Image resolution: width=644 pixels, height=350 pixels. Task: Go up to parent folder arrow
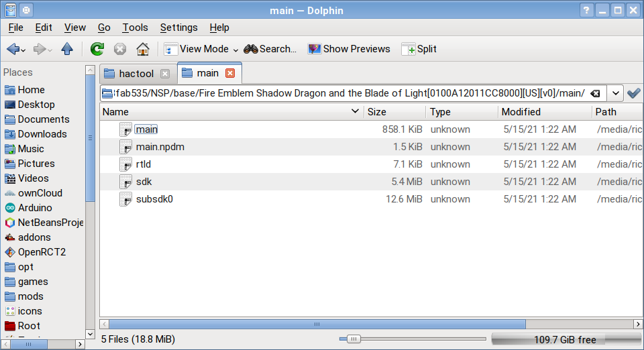(x=67, y=49)
